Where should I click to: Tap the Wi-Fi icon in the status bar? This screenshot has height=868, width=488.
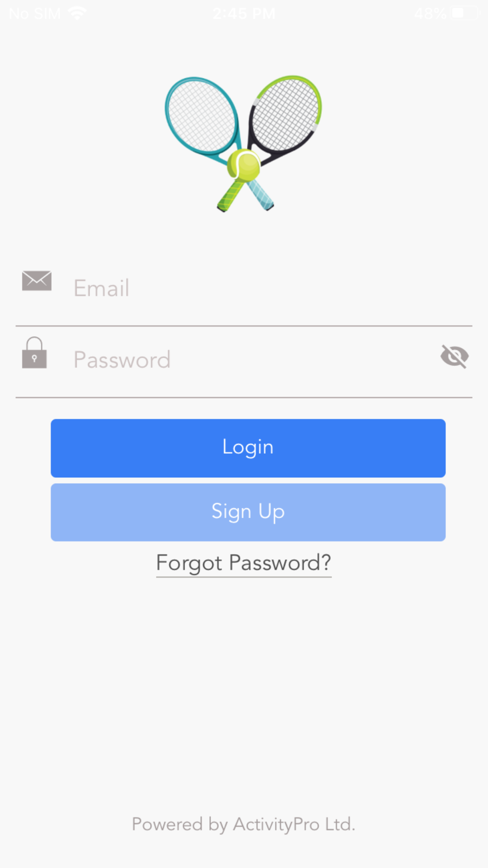coord(77,13)
